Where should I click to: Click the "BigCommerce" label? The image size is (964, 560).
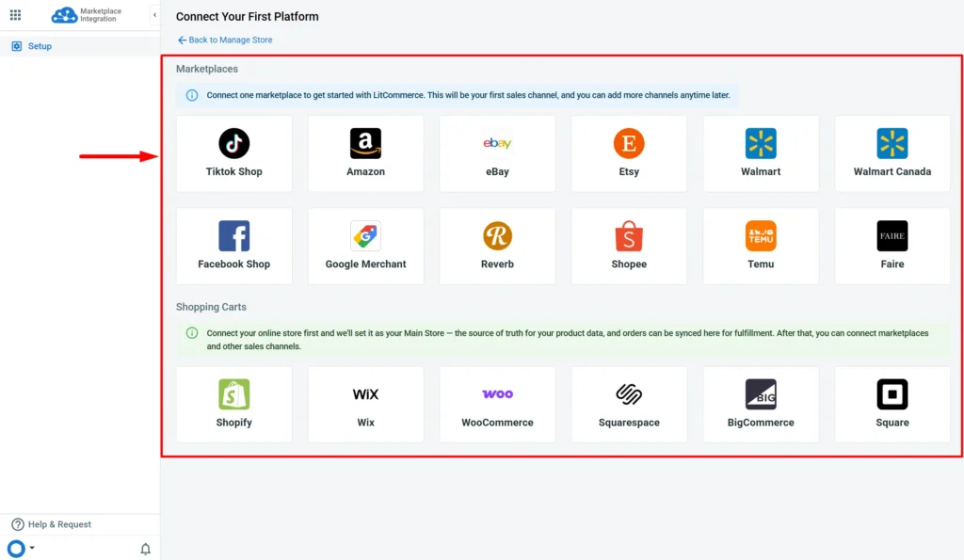tap(761, 423)
